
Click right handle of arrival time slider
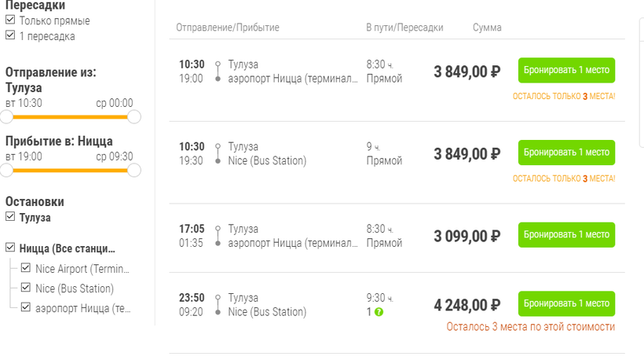pos(134,170)
